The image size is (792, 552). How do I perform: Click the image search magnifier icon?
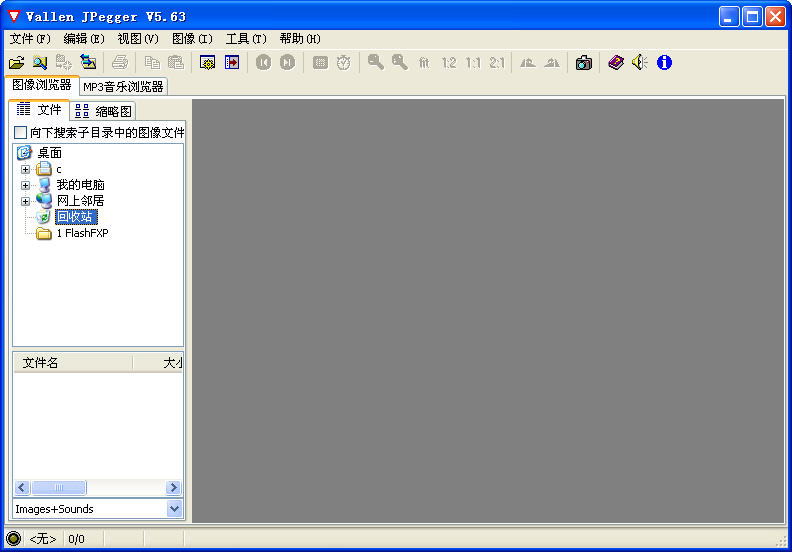[40, 63]
